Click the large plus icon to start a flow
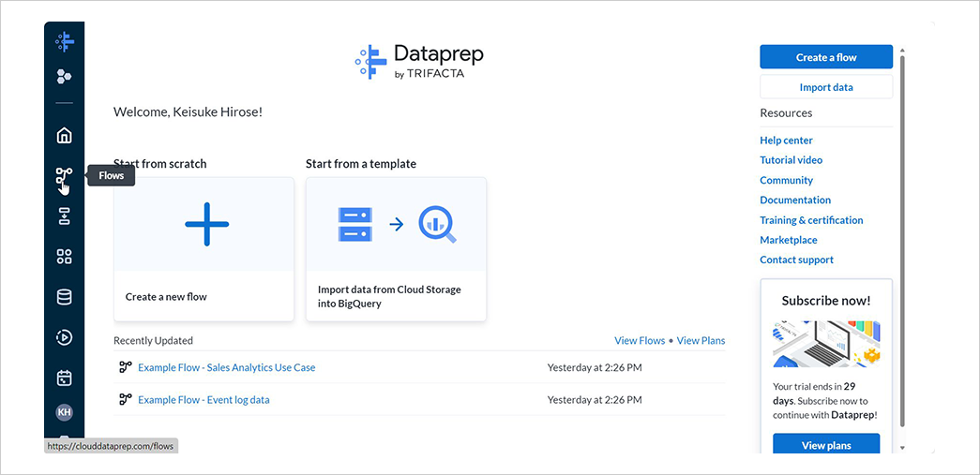 pos(207,224)
